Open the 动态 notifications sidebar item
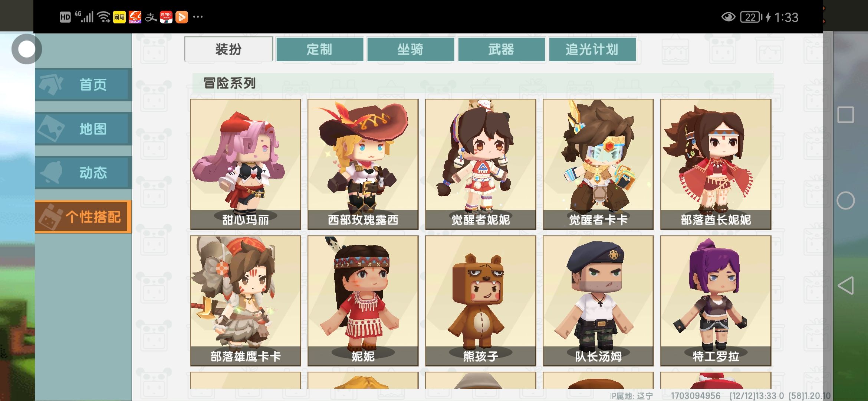868x401 pixels. [x=83, y=173]
